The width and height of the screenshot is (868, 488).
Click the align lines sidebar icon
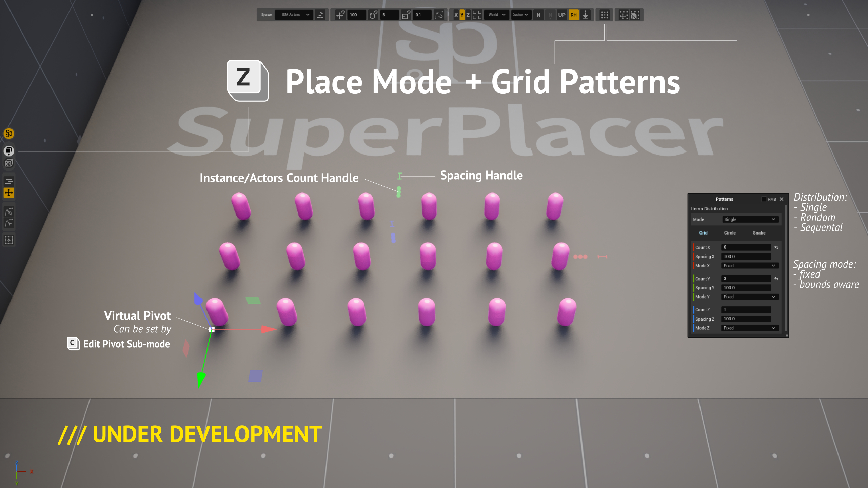click(9, 181)
